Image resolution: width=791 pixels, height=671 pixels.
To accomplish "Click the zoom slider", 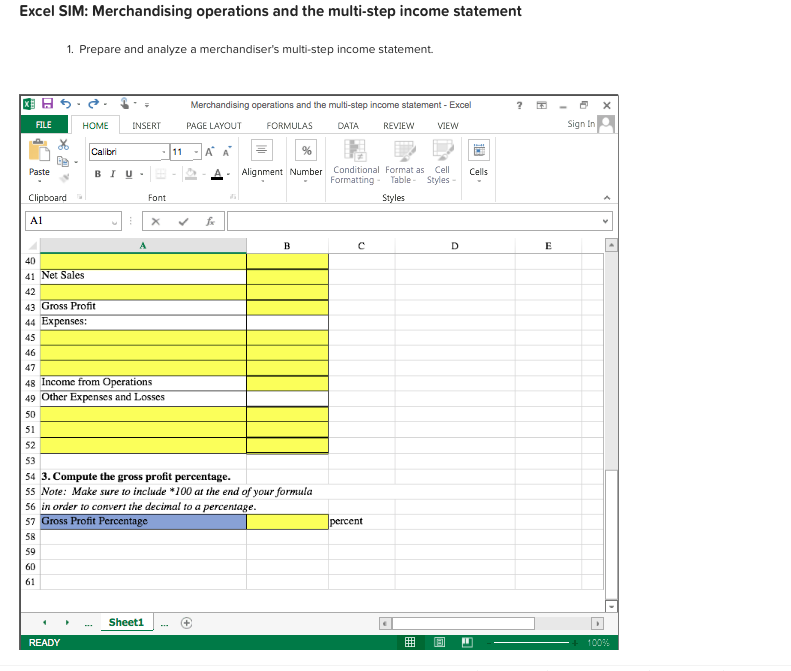I will click(x=531, y=643).
